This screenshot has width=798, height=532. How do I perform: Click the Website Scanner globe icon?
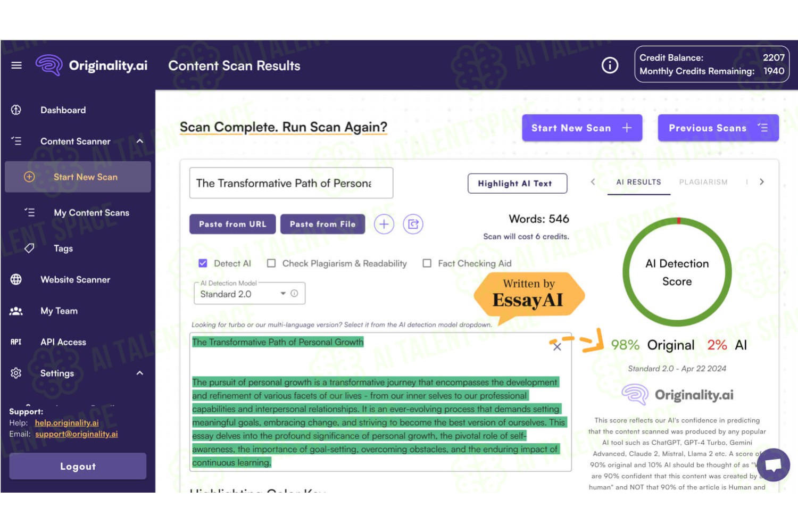[x=16, y=279]
